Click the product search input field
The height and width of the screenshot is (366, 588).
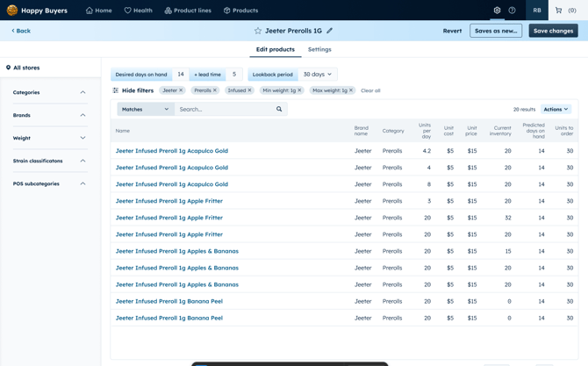(224, 110)
